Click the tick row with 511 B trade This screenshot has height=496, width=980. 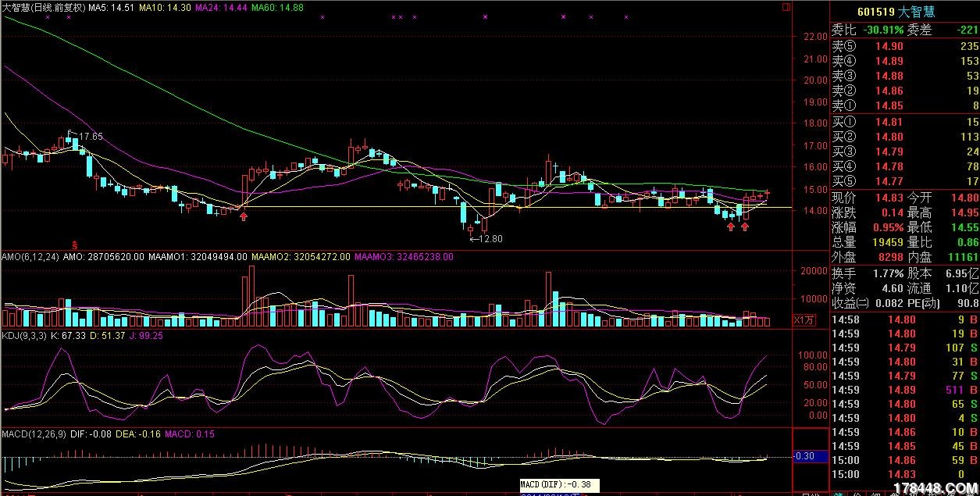click(905, 390)
